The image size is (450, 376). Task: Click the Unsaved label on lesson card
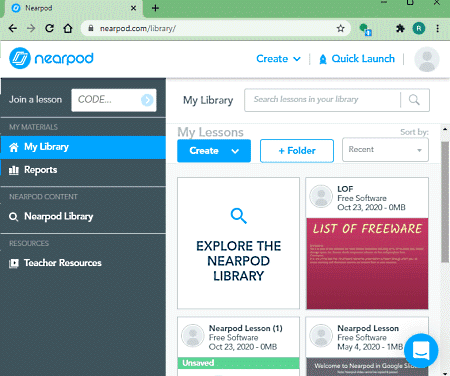(x=198, y=363)
